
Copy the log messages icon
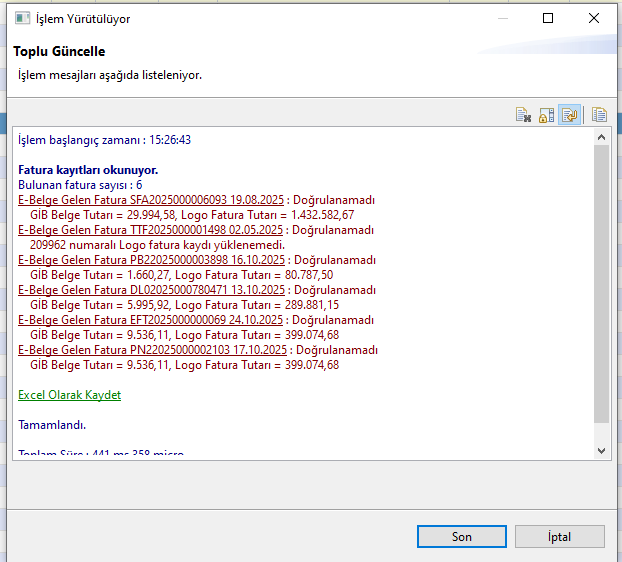coord(599,115)
